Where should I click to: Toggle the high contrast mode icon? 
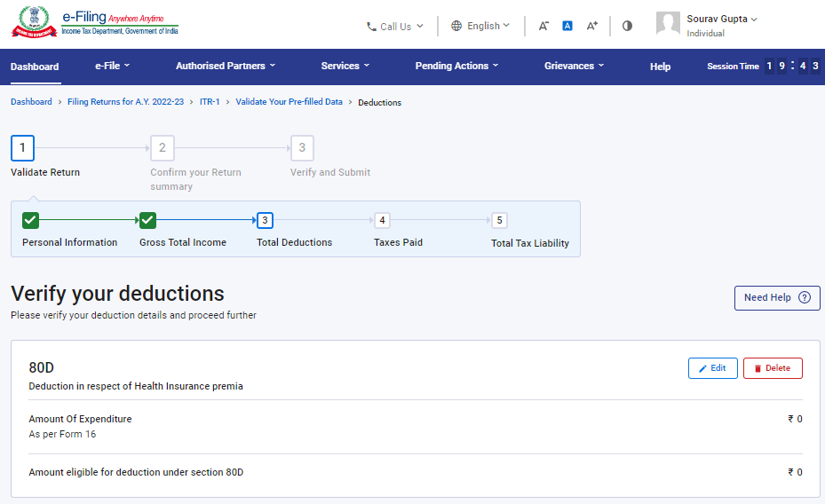627,26
